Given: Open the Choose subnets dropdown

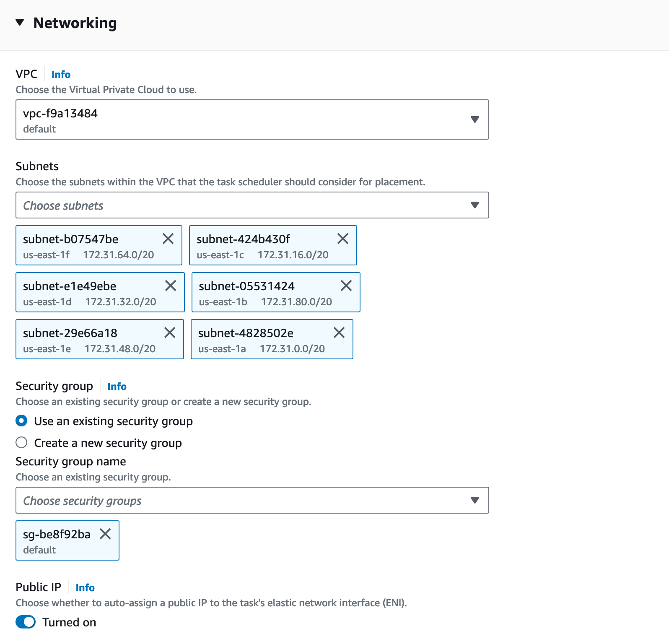Looking at the screenshot, I should (x=252, y=205).
